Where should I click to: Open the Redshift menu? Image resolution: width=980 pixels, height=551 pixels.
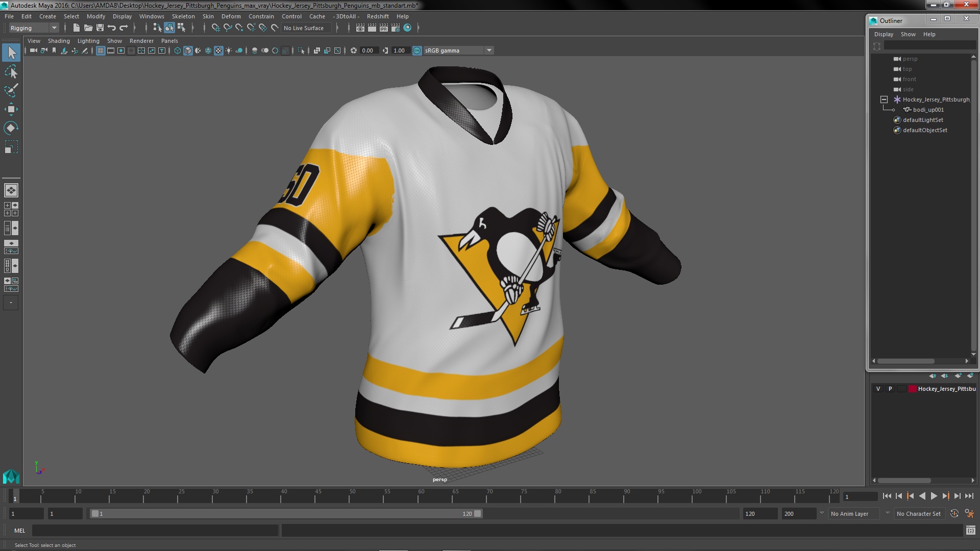[x=378, y=16]
